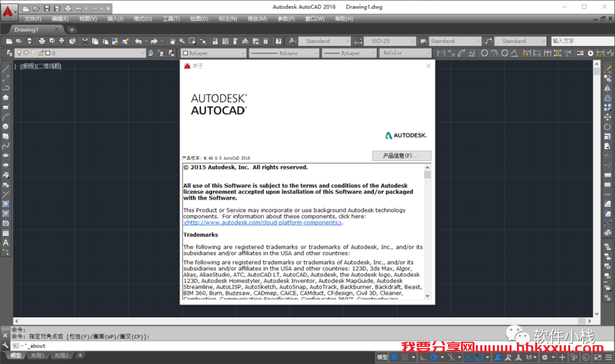Toggle 2D object snap square icon

point(479,357)
